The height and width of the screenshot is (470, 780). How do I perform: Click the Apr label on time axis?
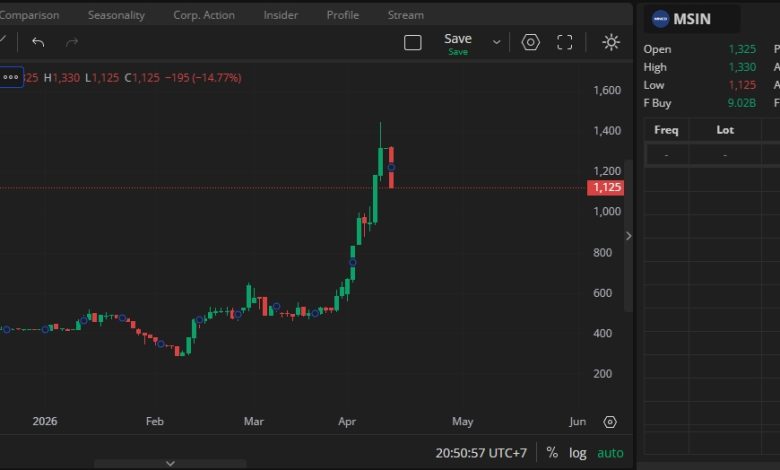(347, 421)
